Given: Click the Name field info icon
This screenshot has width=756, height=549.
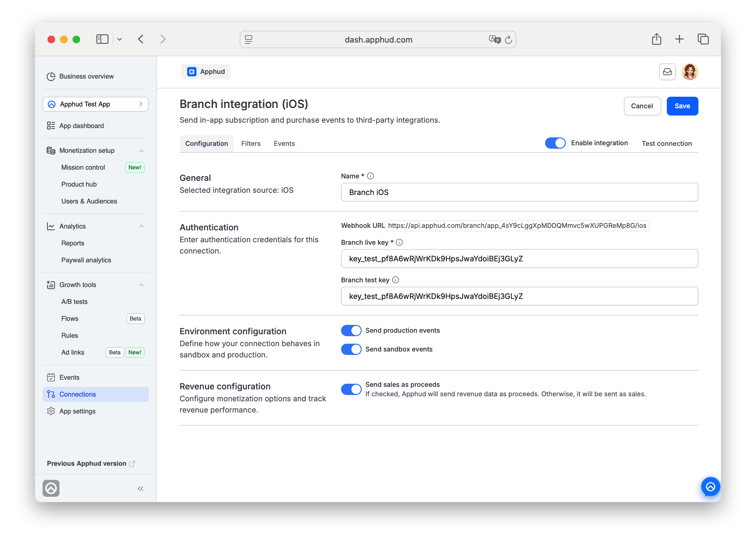Looking at the screenshot, I should 370,176.
